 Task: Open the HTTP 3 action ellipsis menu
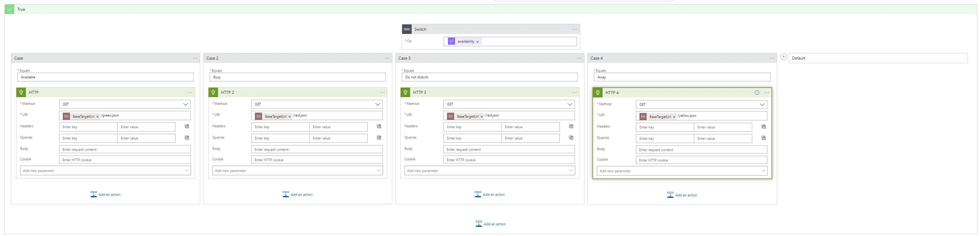pos(574,93)
